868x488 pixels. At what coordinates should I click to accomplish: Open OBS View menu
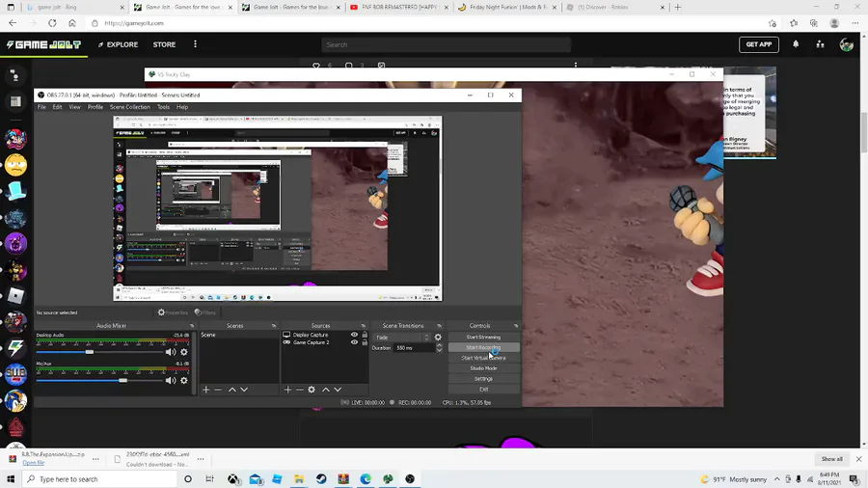click(x=74, y=107)
